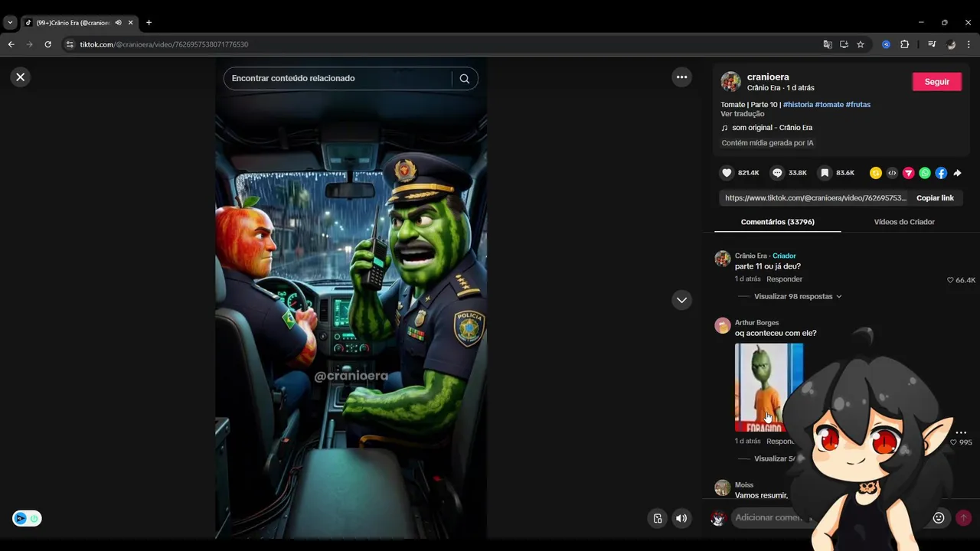View site information icon in address bar
The height and width of the screenshot is (551, 980).
point(70,44)
